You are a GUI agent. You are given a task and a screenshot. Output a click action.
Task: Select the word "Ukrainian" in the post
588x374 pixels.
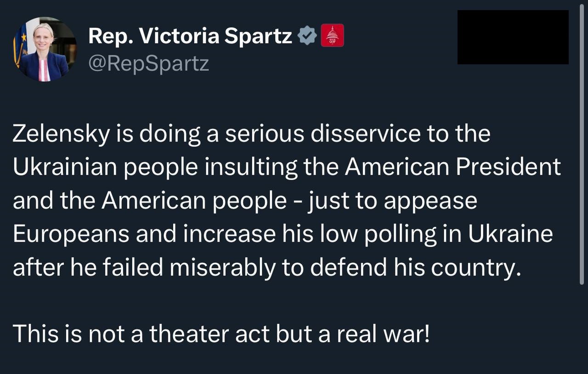coord(65,168)
